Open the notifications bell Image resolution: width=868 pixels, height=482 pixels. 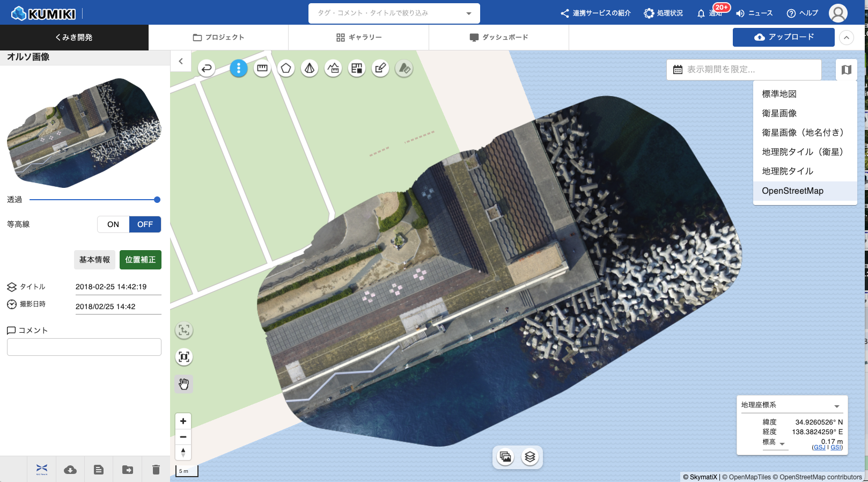point(701,13)
